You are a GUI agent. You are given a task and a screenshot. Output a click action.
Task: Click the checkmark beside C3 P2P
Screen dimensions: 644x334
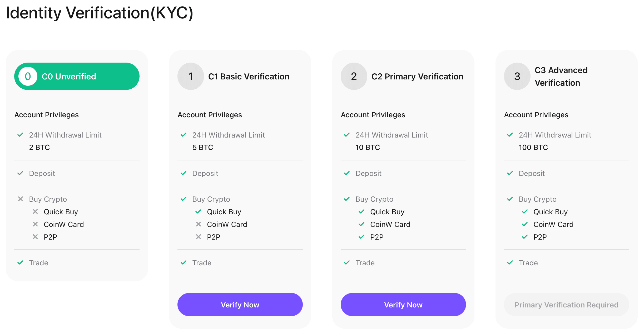coord(525,237)
